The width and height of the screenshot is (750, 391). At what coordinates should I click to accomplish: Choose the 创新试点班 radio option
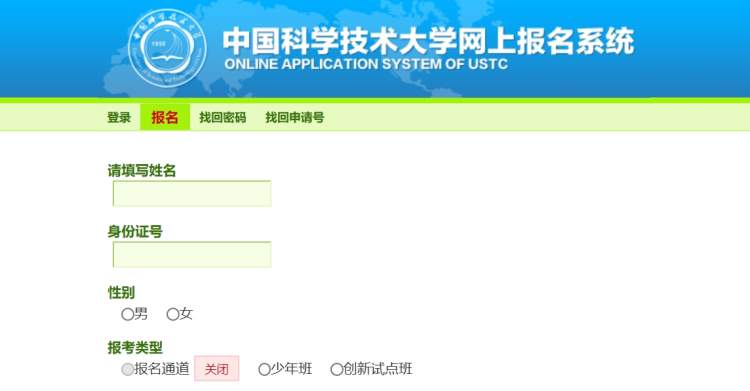[x=337, y=369]
